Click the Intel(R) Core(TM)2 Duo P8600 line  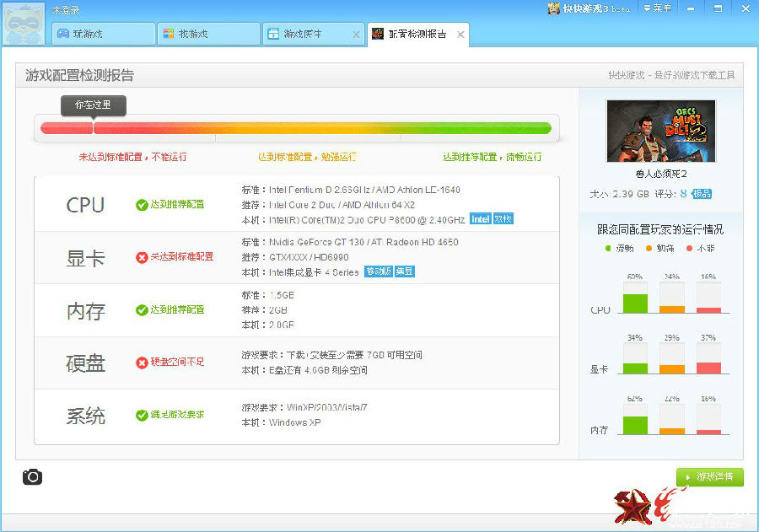point(353,220)
